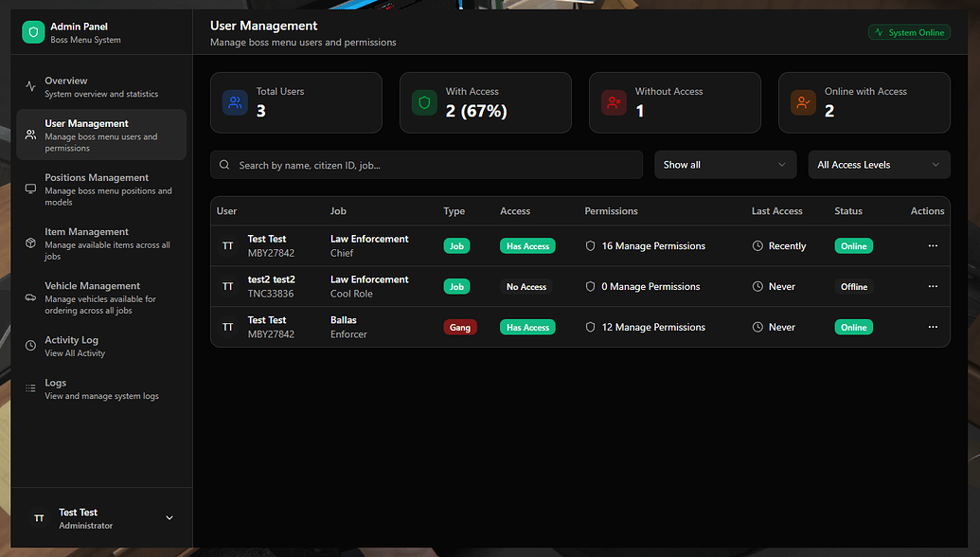Click the Positions Management monitor icon

point(30,189)
